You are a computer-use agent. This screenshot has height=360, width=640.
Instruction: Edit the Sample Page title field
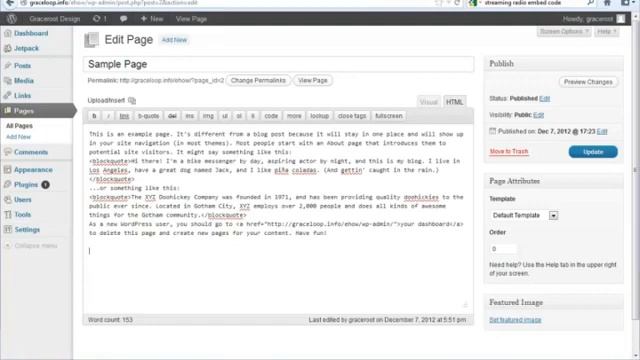click(278, 64)
